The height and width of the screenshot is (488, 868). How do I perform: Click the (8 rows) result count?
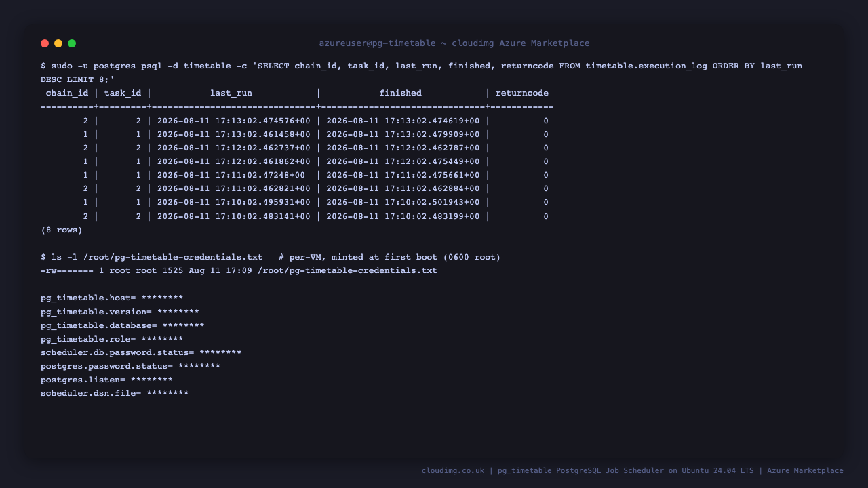[62, 230]
